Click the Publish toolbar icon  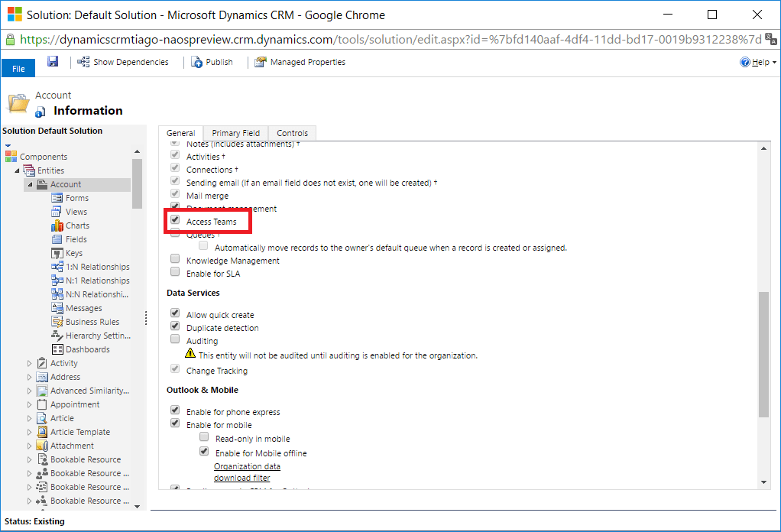(x=196, y=62)
